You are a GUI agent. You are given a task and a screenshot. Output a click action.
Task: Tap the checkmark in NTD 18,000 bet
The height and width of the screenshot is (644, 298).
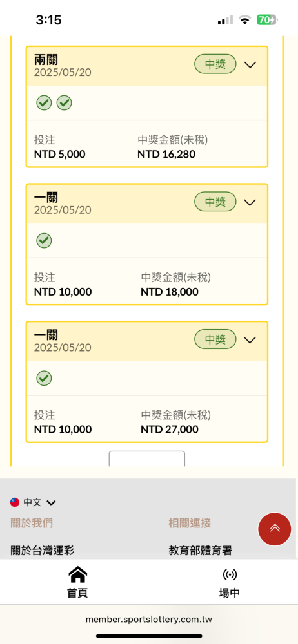pos(44,240)
